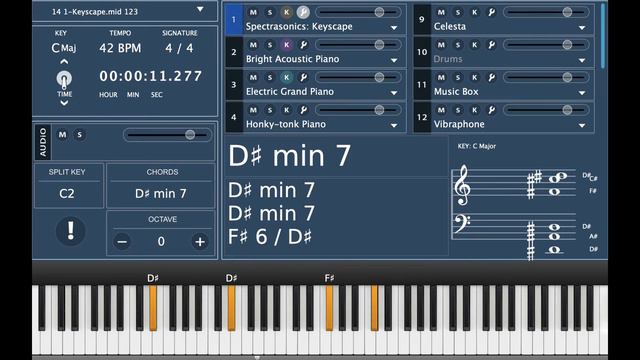This screenshot has width=640, height=360.
Task: Click the AUDIO vertical tab label
Action: (x=43, y=142)
